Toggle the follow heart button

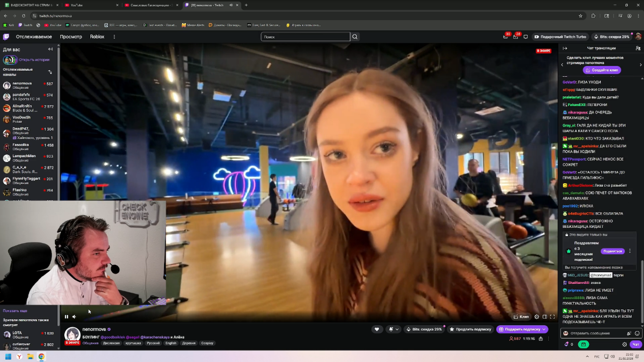pos(377,329)
